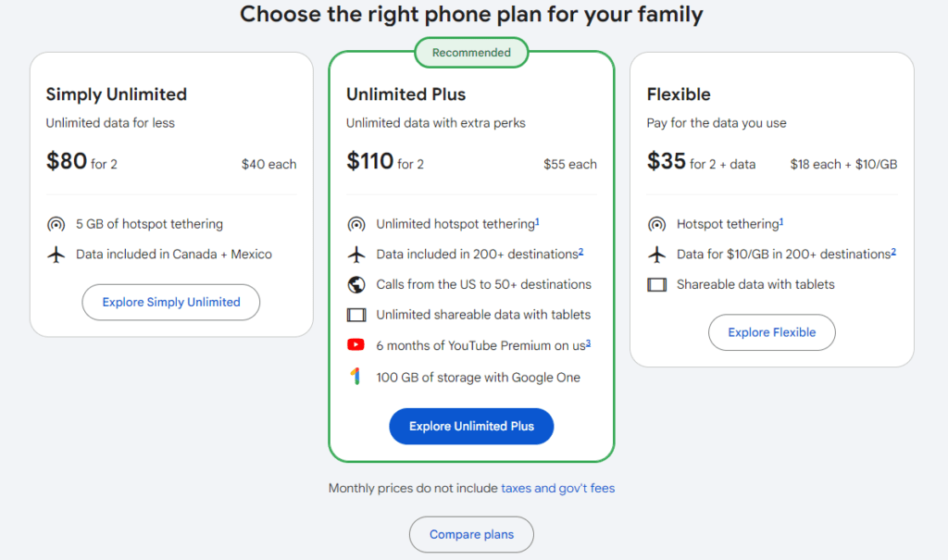Click the airplane icon in Simply Unlimited
Image resolution: width=948 pixels, height=560 pixels.
(56, 254)
